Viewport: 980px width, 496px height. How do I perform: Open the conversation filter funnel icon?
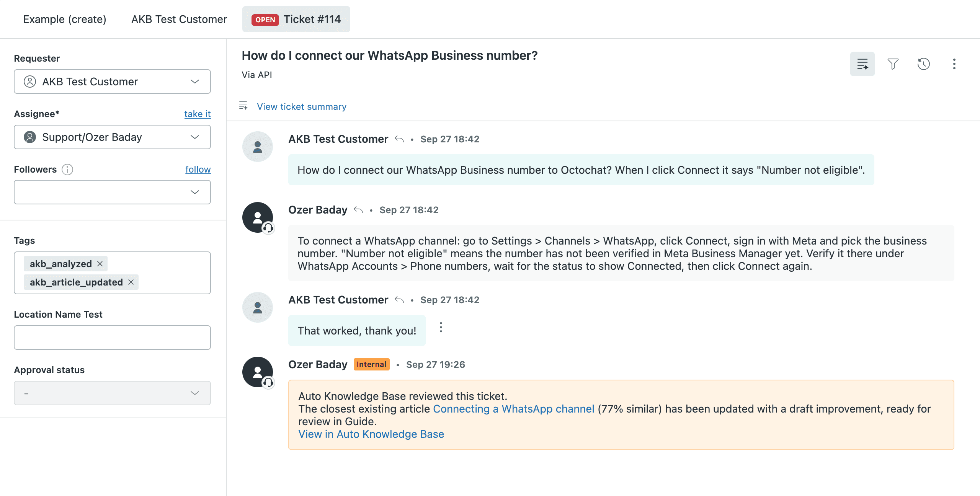[893, 64]
